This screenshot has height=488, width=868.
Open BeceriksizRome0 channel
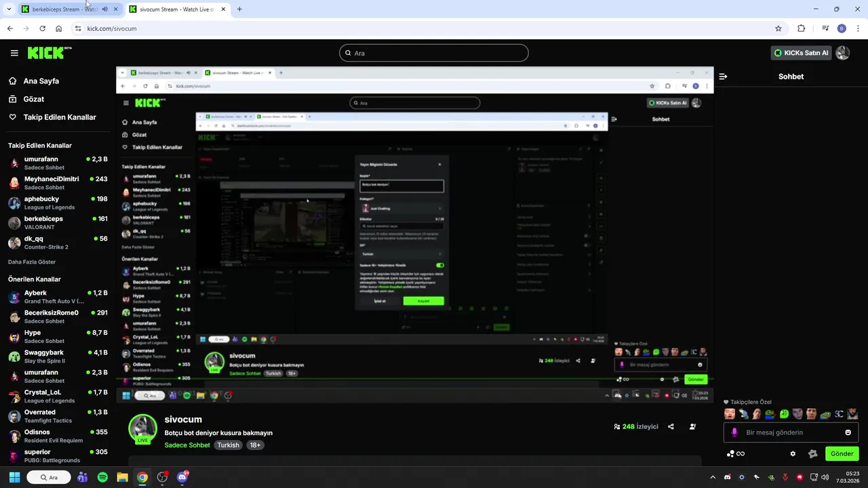58,317
